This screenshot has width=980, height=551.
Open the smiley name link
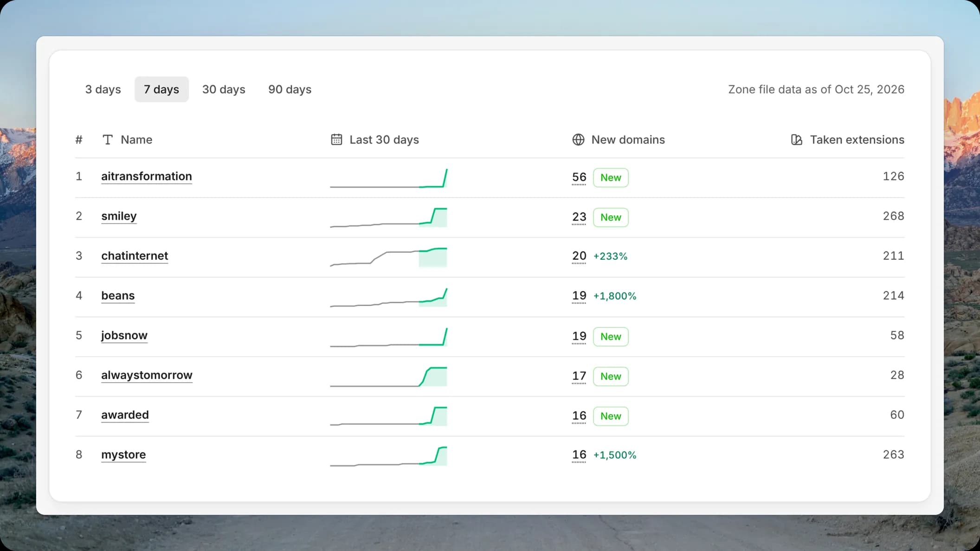click(119, 216)
